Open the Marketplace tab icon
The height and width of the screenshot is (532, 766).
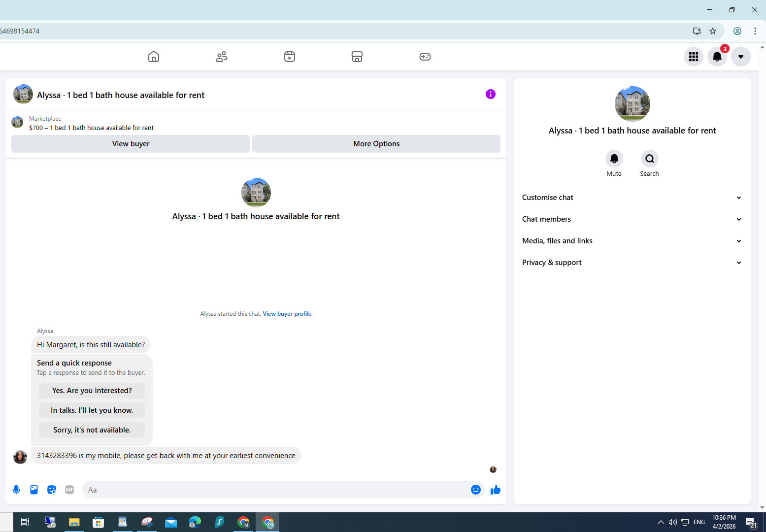(357, 57)
